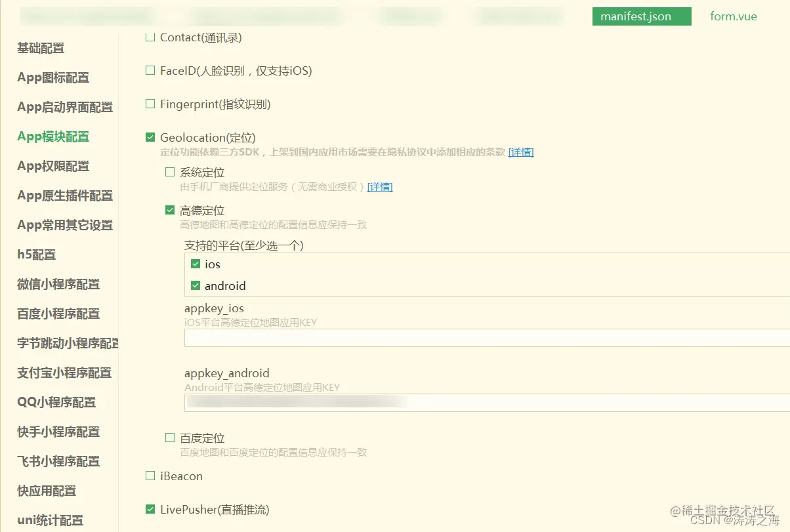Open the Geolocation privacy 详情 link
790x532 pixels.
[x=522, y=152]
